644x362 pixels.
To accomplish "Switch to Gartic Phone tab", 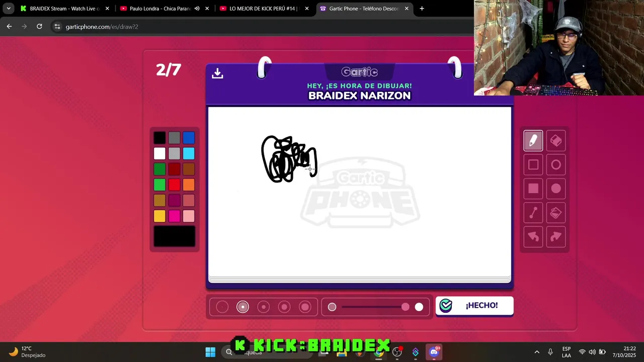I will pos(364,9).
